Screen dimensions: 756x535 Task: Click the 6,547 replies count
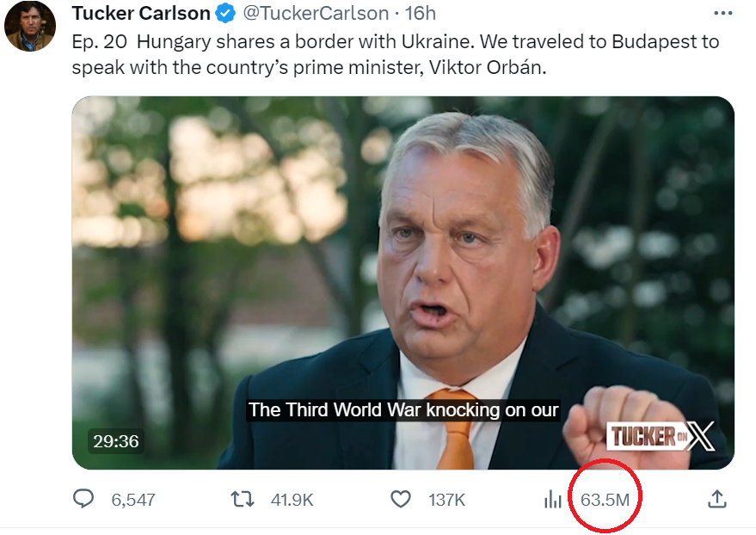(x=133, y=500)
